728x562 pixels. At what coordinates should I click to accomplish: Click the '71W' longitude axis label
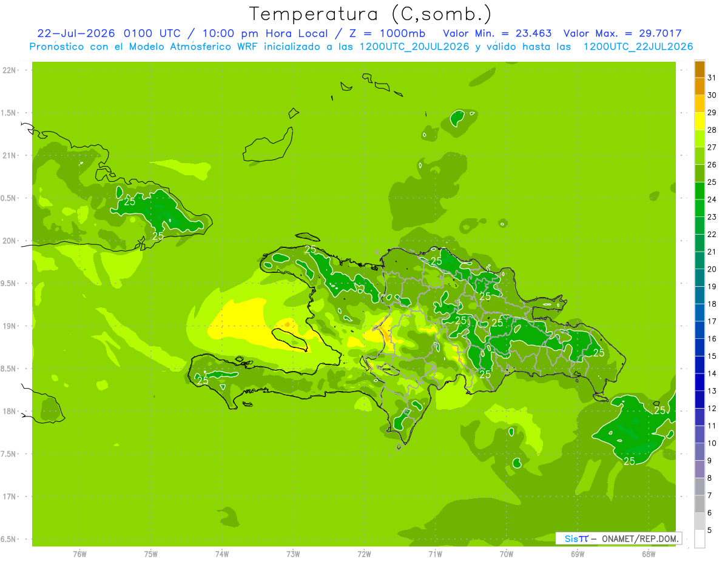tap(435, 554)
